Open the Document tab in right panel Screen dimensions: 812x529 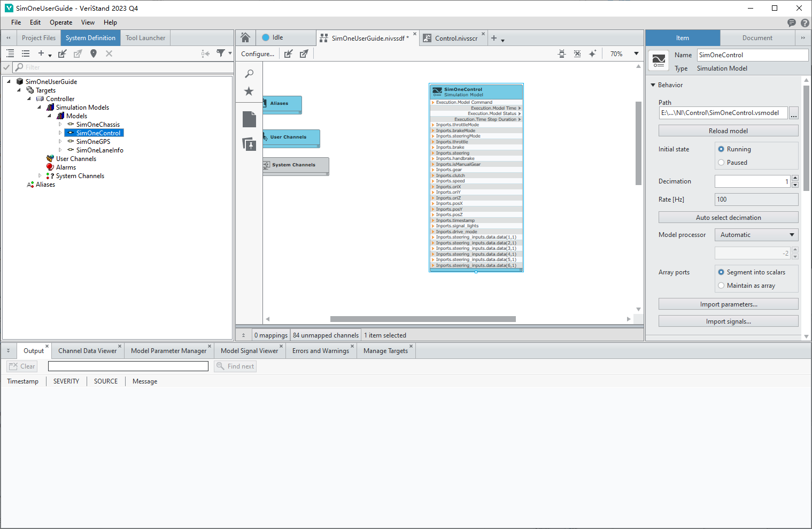click(757, 38)
